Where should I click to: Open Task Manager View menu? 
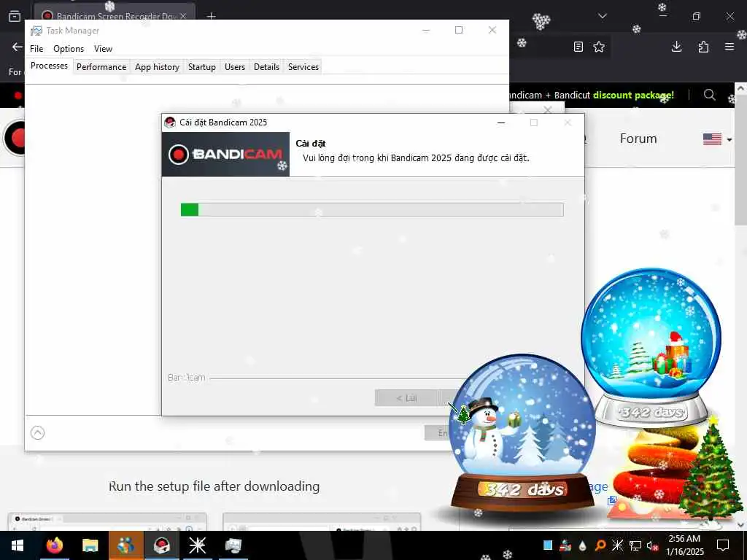[x=103, y=49]
